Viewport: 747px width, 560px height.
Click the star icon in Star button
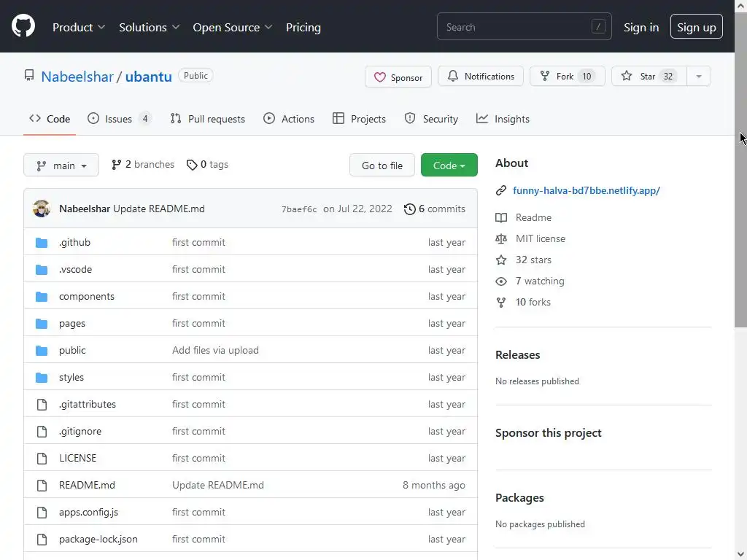pyautogui.click(x=627, y=76)
